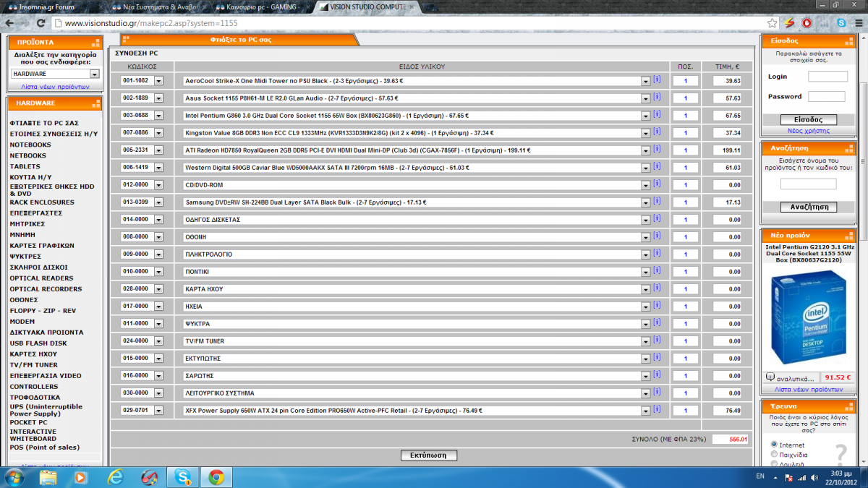Click the info icon for AeroCool Strike-X case

tap(657, 80)
